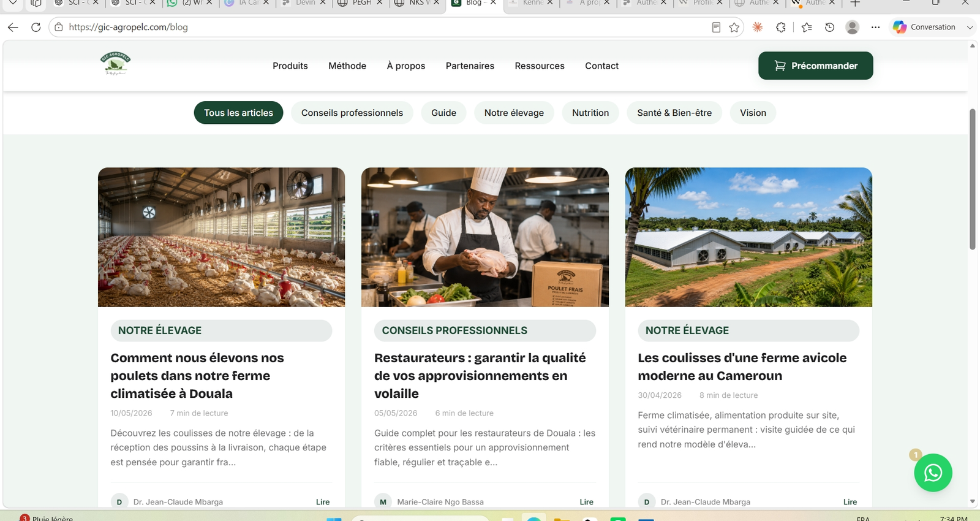The width and height of the screenshot is (980, 521).
Task: Filter articles by Notre élevage pill
Action: click(514, 113)
